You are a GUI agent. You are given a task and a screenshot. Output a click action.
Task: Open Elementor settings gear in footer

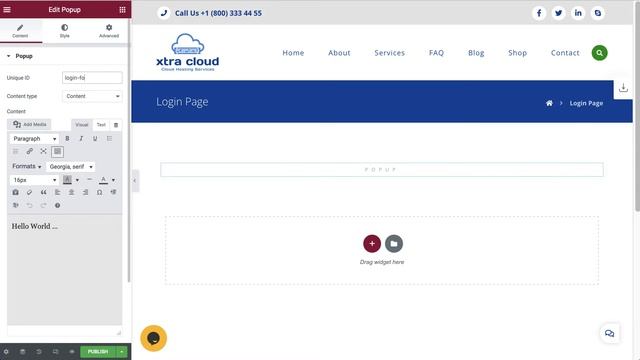point(6,351)
